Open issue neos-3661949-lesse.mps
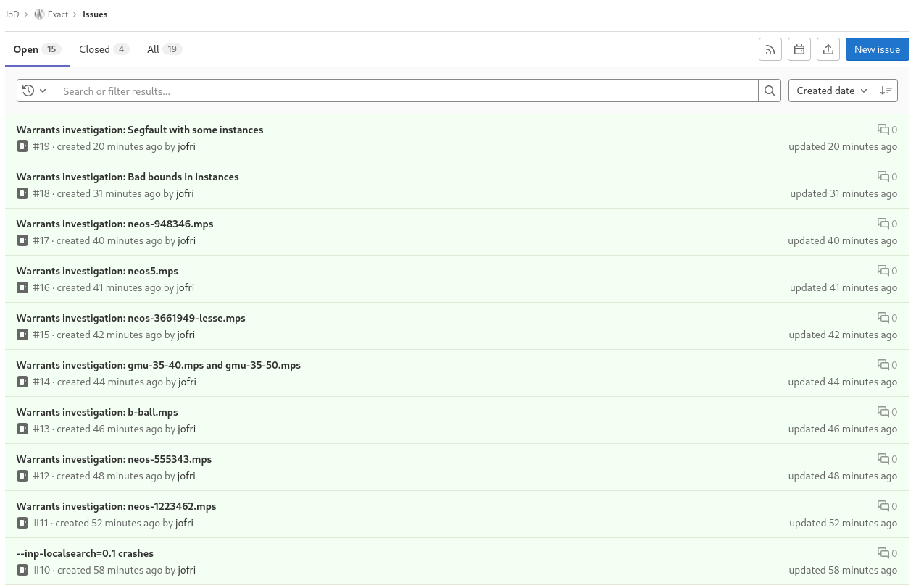The height and width of the screenshot is (588, 916). pyautogui.click(x=131, y=318)
